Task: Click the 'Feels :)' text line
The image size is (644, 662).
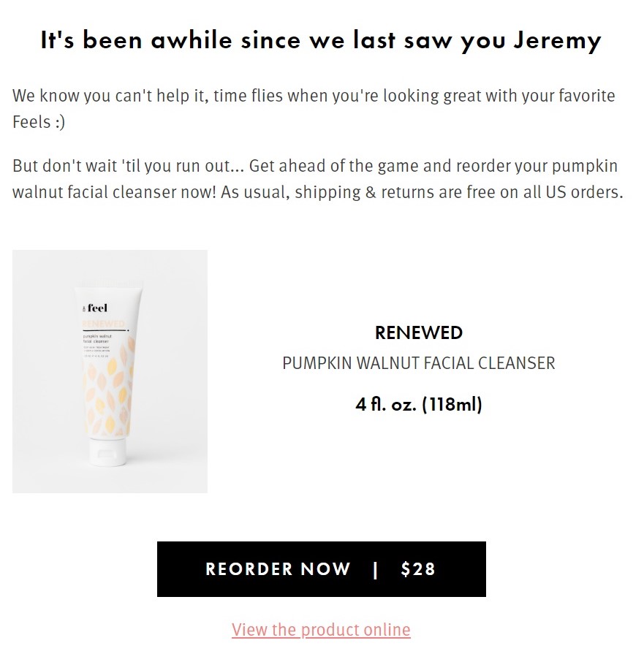Action: (x=39, y=122)
